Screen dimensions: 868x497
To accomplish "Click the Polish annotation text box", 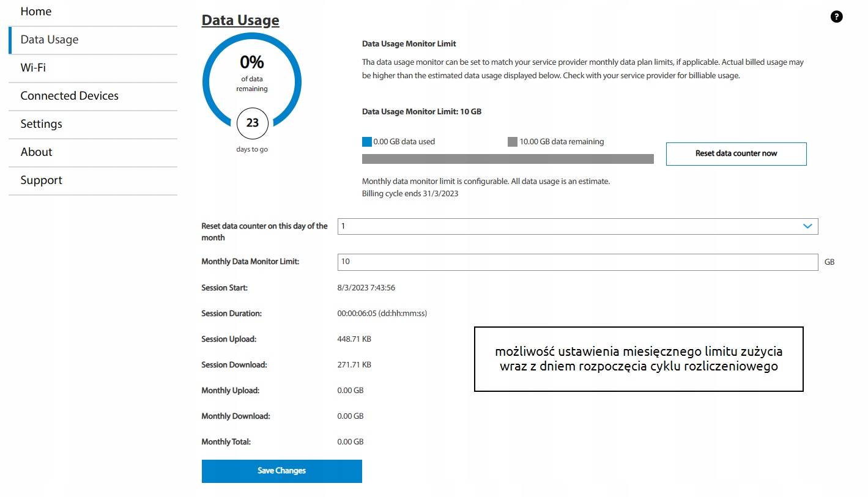I will tap(638, 359).
